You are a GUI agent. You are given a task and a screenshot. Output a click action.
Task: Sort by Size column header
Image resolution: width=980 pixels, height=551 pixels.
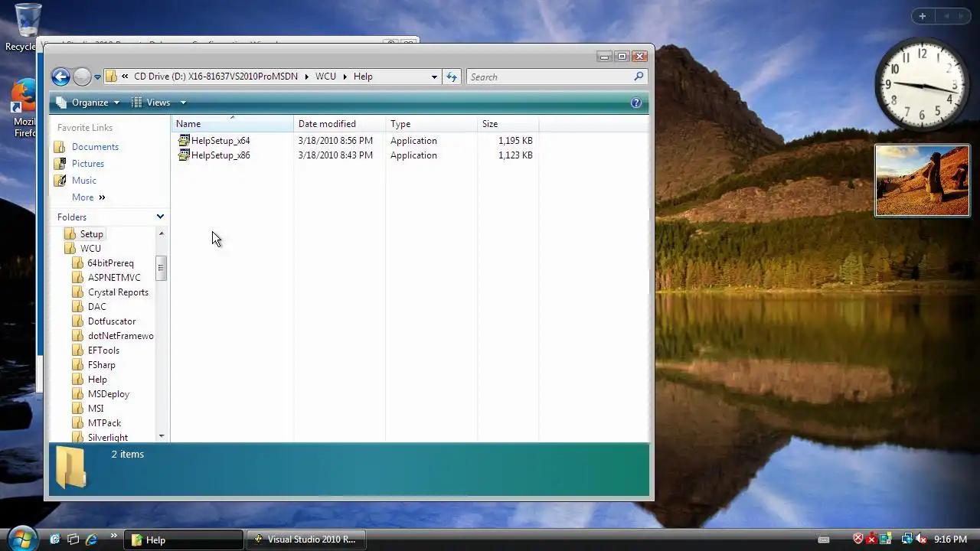[508, 124]
